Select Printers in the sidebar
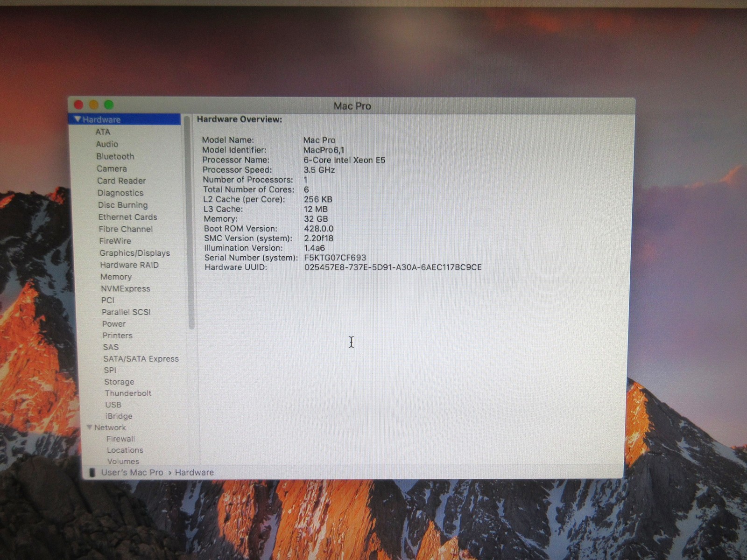This screenshot has width=747, height=560. pyautogui.click(x=118, y=336)
